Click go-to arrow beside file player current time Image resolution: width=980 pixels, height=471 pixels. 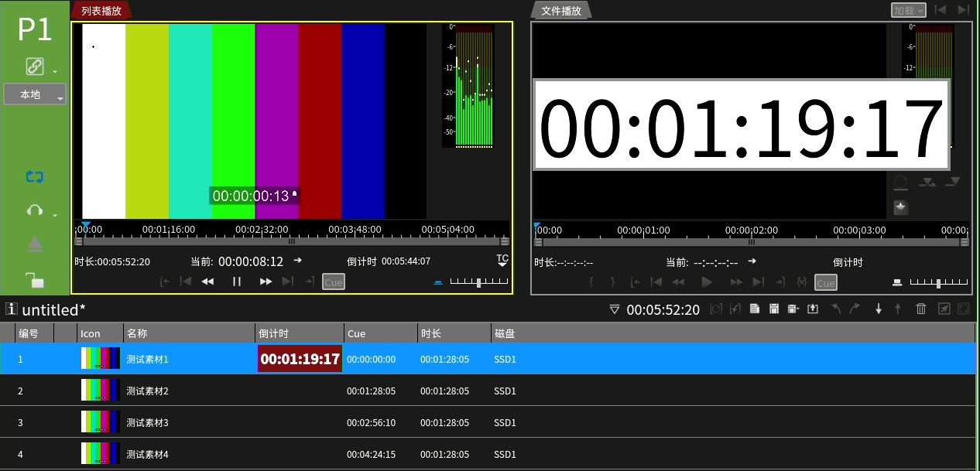[751, 261]
